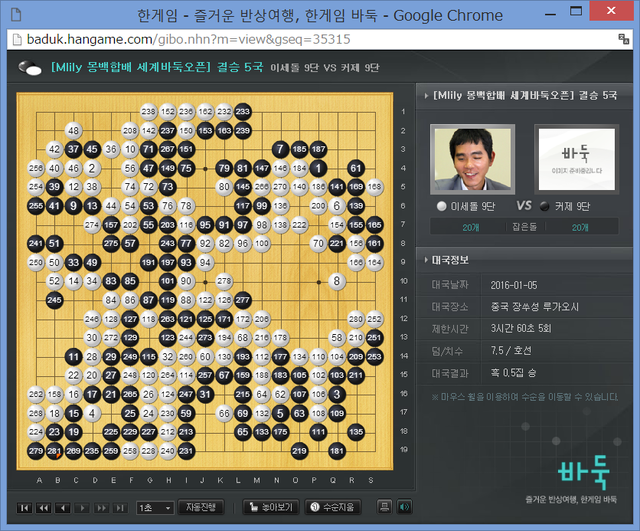This screenshot has width=640, height=531.
Task: Click the address bar URL field
Action: coord(318,39)
